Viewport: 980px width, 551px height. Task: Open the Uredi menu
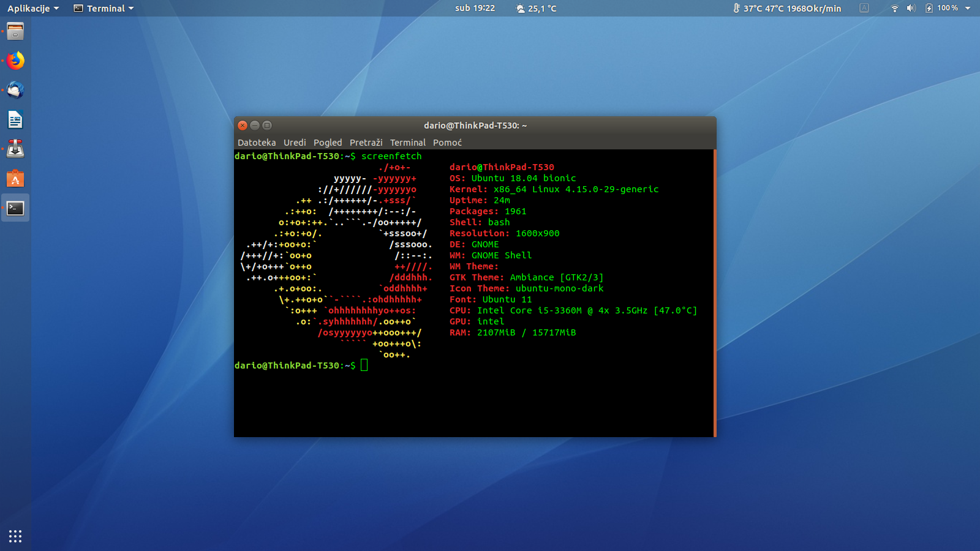point(295,143)
